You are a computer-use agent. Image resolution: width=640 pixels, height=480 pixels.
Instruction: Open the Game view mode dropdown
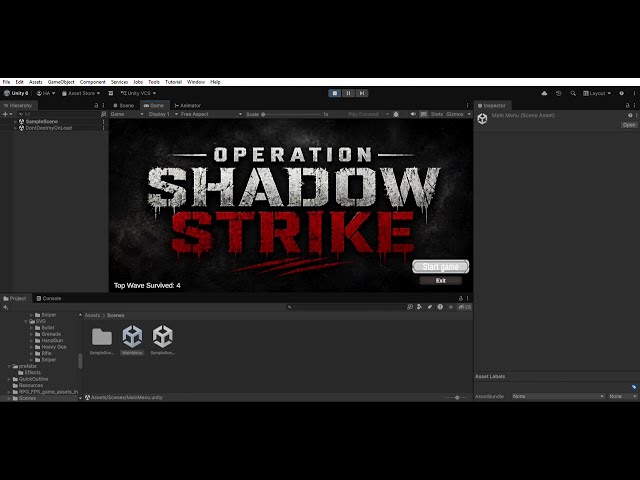(127, 114)
